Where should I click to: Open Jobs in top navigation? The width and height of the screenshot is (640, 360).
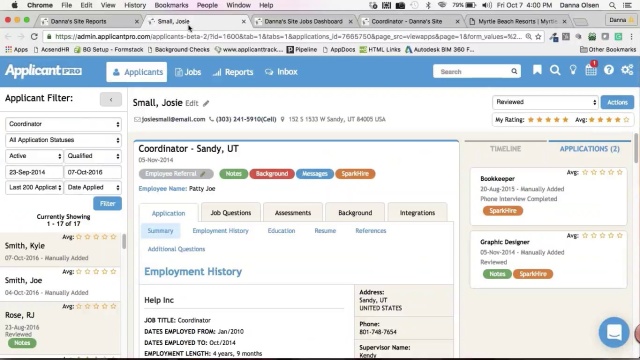coord(188,72)
